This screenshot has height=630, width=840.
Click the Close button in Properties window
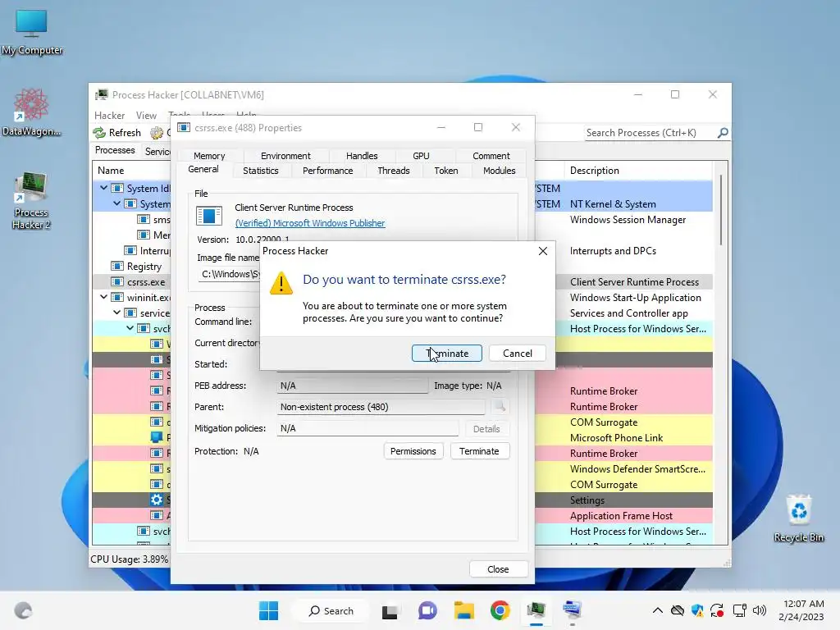pos(498,569)
